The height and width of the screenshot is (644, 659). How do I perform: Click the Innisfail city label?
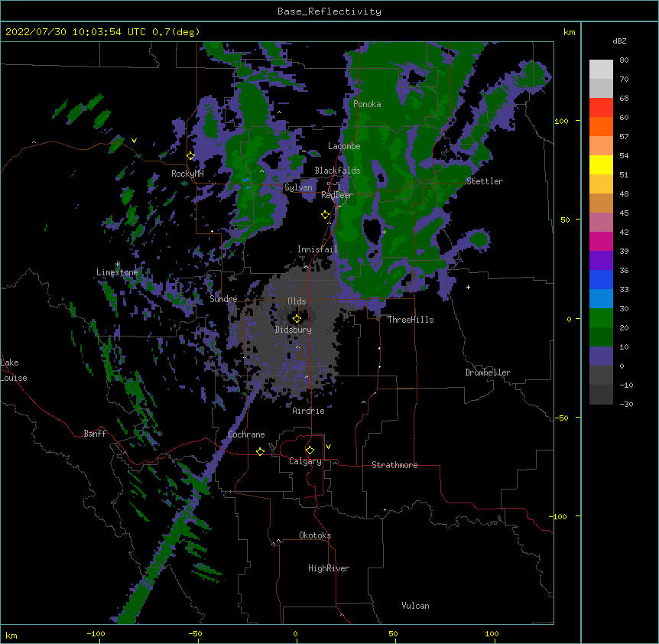317,249
